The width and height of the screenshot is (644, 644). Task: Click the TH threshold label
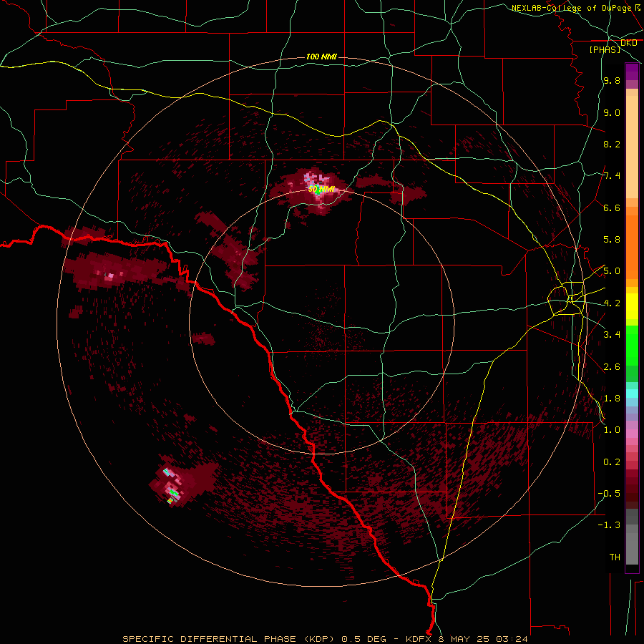tap(615, 557)
